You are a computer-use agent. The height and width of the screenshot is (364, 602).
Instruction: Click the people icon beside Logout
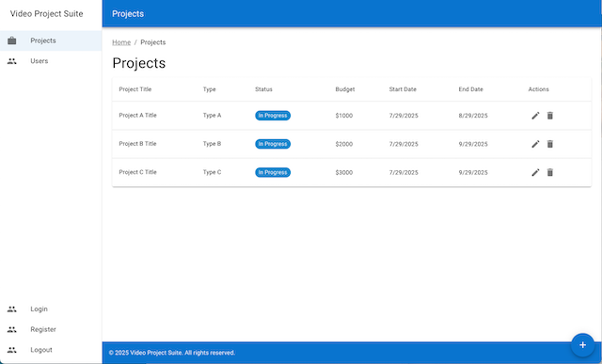pos(12,350)
